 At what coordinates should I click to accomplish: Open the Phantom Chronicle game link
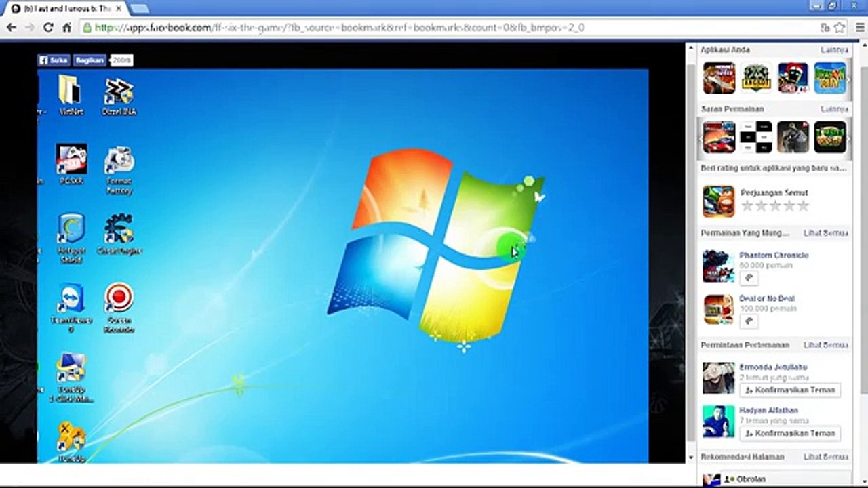(x=774, y=256)
